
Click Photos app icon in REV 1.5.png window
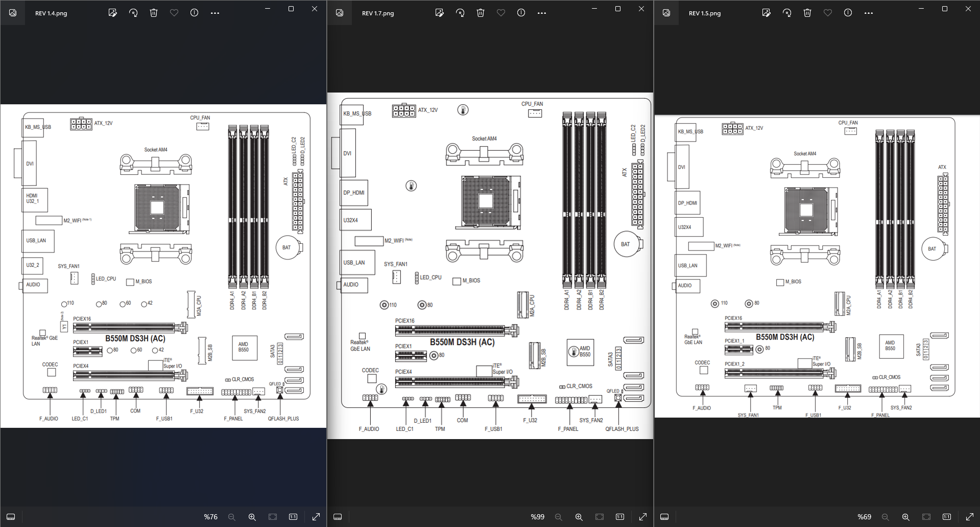pos(666,13)
